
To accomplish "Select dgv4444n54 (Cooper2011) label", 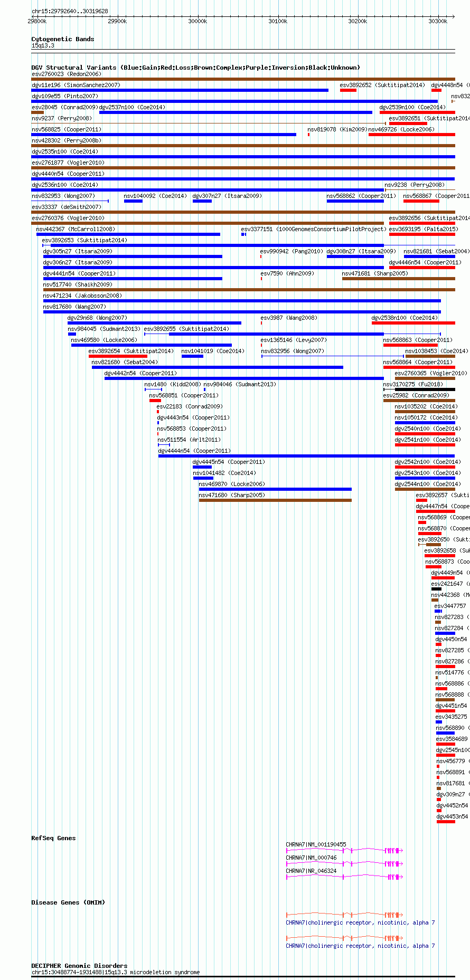I will point(194,451).
